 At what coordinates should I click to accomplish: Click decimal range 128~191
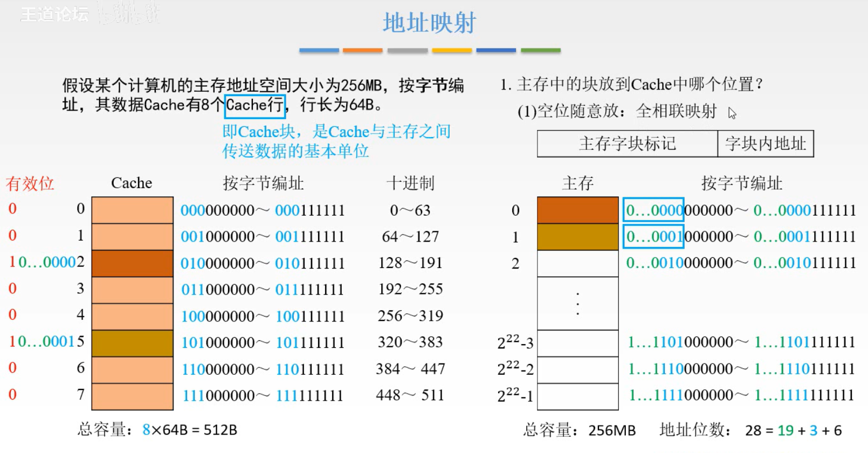[410, 263]
